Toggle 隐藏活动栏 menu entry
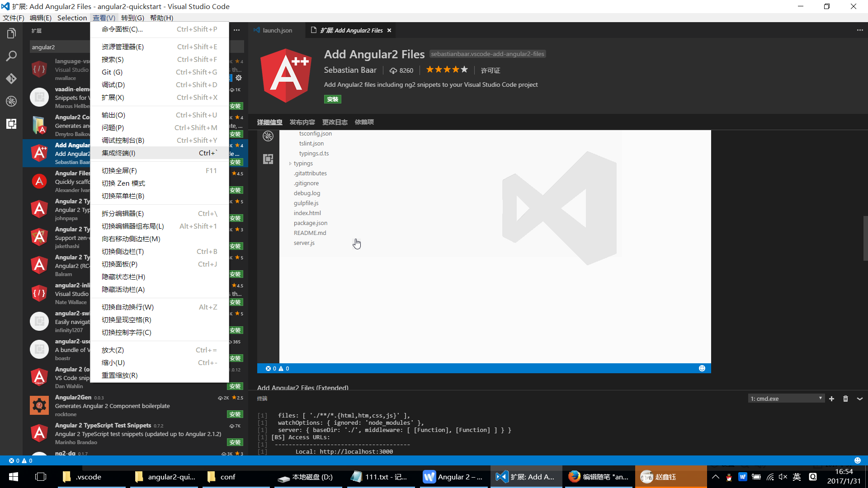The width and height of the screenshot is (868, 488). [159, 289]
